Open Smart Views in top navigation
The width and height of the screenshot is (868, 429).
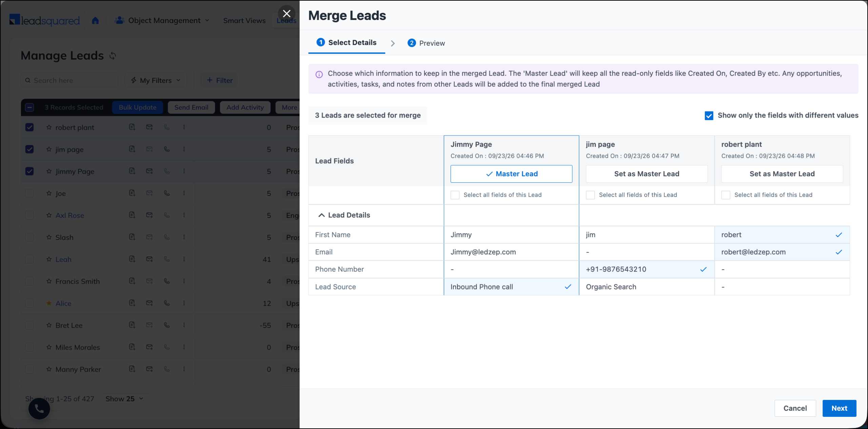[244, 21]
